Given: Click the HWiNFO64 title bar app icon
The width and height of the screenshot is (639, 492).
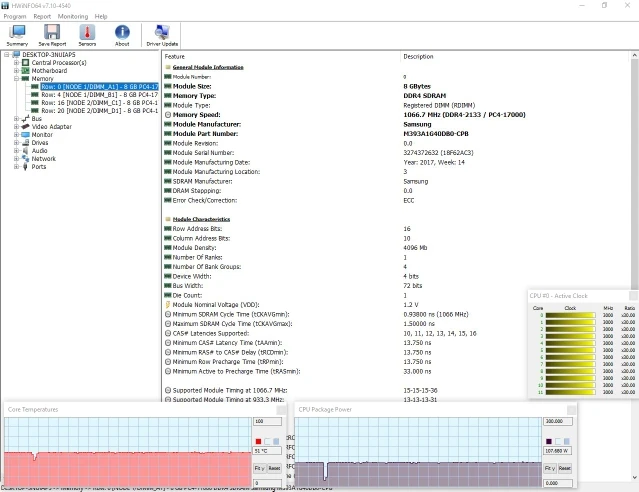Looking at the screenshot, I should (x=5, y=5).
